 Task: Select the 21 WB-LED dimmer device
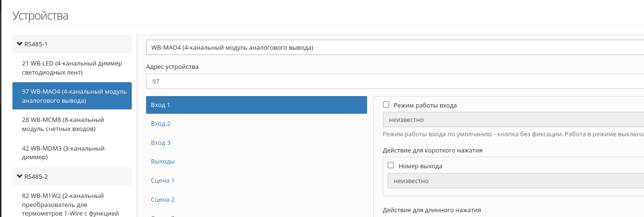[72, 67]
